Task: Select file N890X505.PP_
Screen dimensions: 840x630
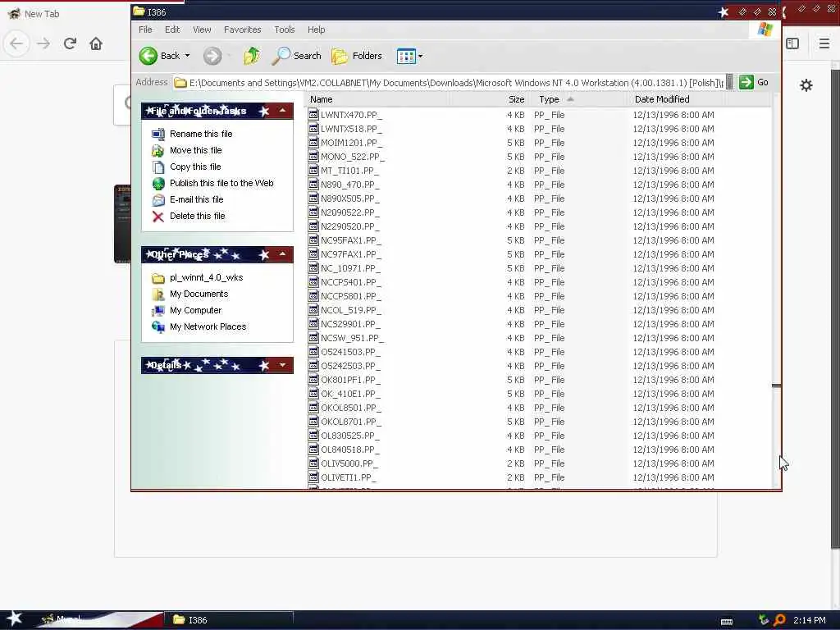Action: 349,199
